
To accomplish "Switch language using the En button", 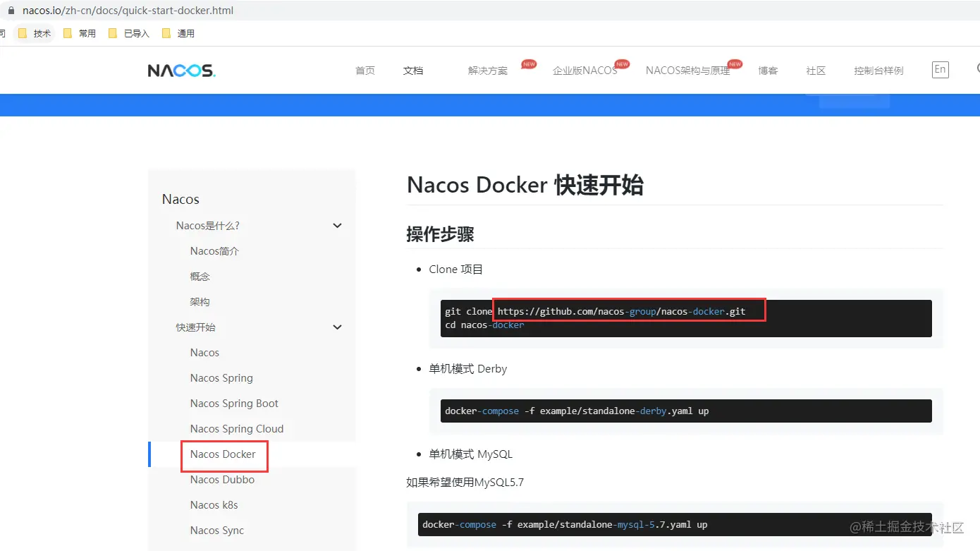I will coord(940,69).
